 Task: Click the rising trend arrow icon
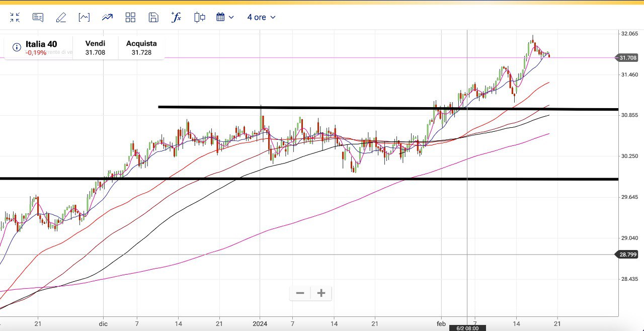point(107,18)
